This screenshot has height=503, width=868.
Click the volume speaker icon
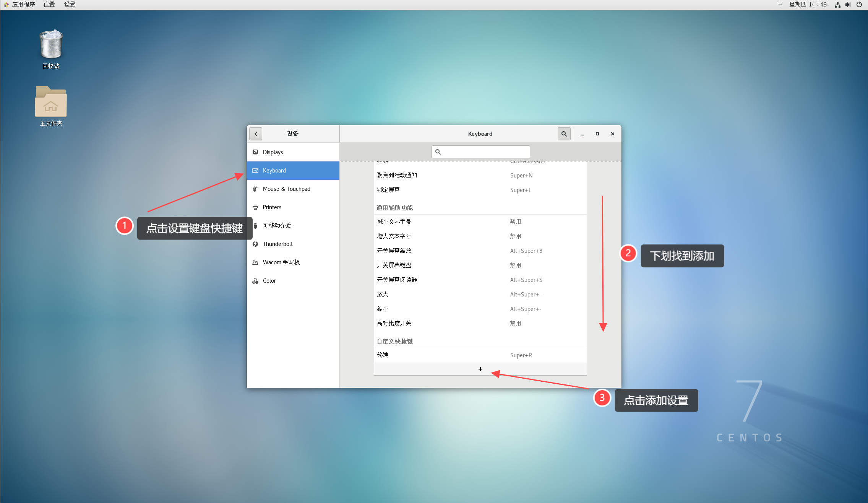pyautogui.click(x=848, y=5)
